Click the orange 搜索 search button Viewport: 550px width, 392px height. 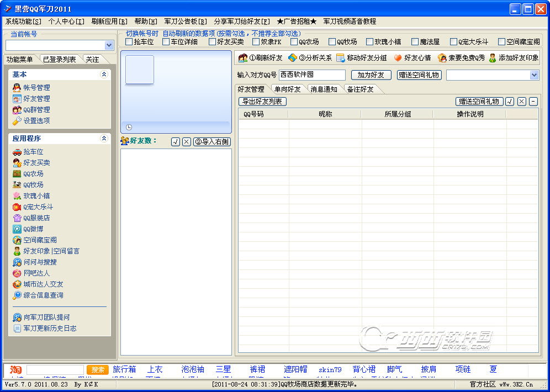[x=97, y=369]
